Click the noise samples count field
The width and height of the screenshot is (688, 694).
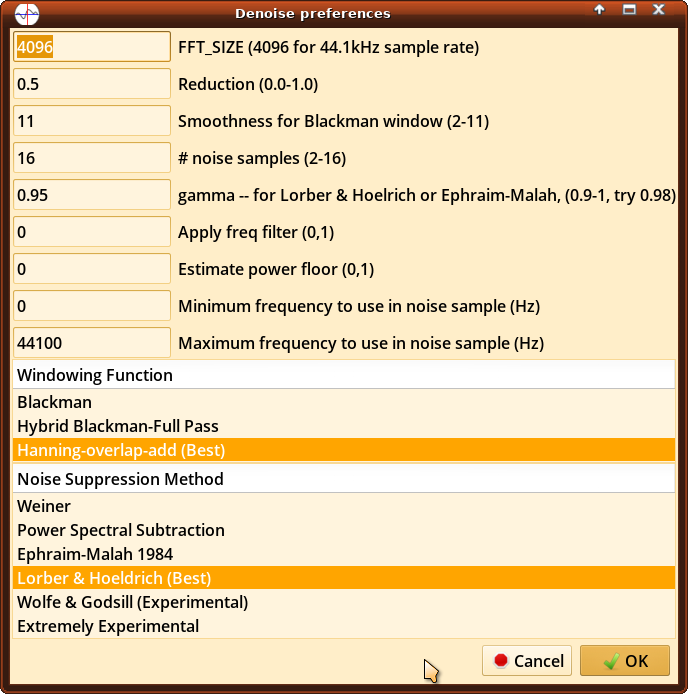pos(92,158)
